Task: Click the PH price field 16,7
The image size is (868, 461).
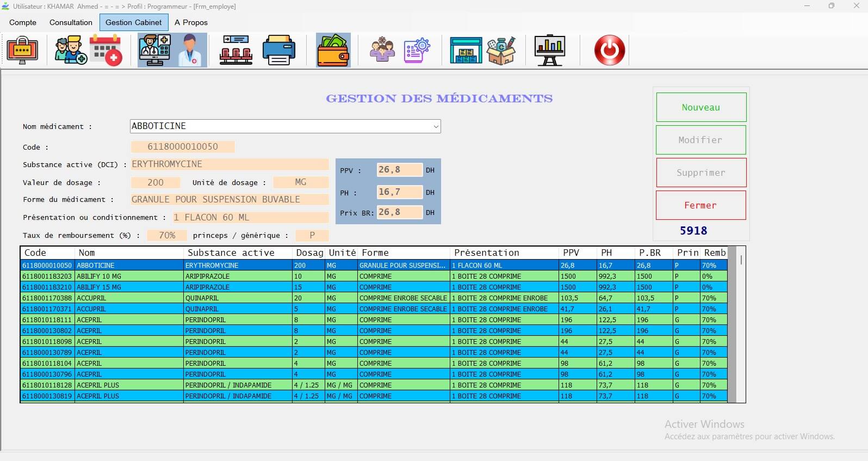Action: pyautogui.click(x=400, y=192)
